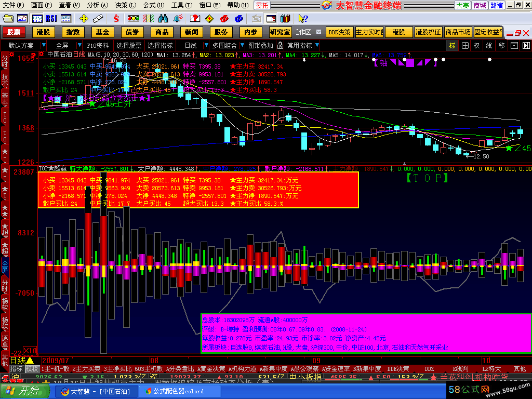Viewport: 532px width, 399px height.
Task: Click the 路演 button in title bar
Action: tap(497, 5)
